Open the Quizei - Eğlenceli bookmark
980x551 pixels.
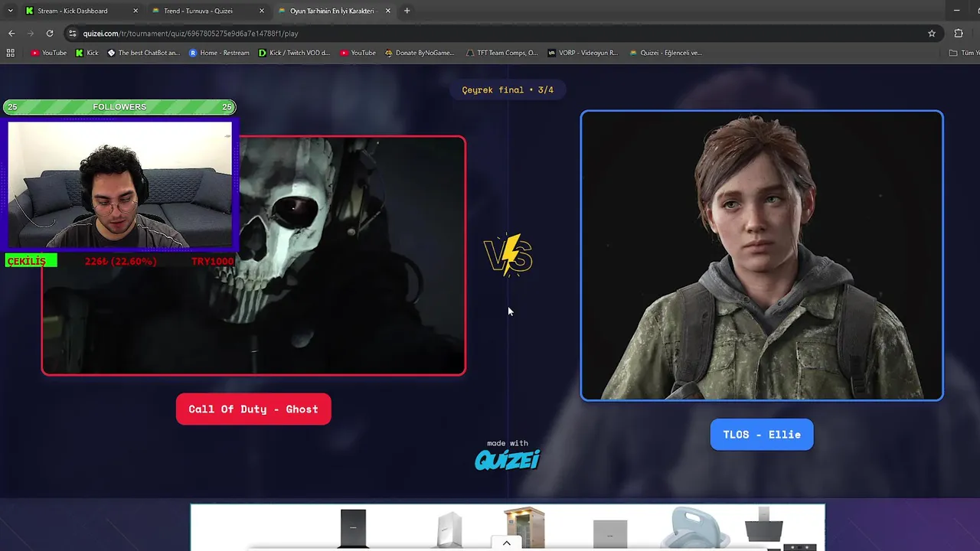coord(665,53)
